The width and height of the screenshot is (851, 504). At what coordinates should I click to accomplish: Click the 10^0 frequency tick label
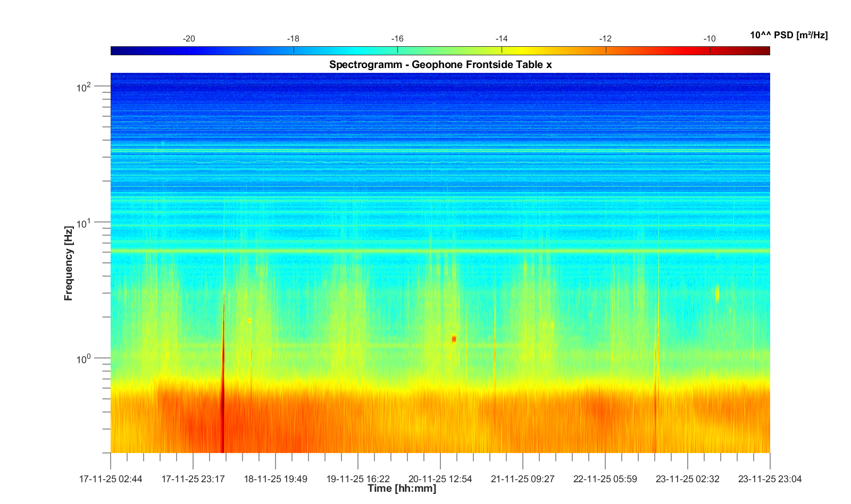84,359
